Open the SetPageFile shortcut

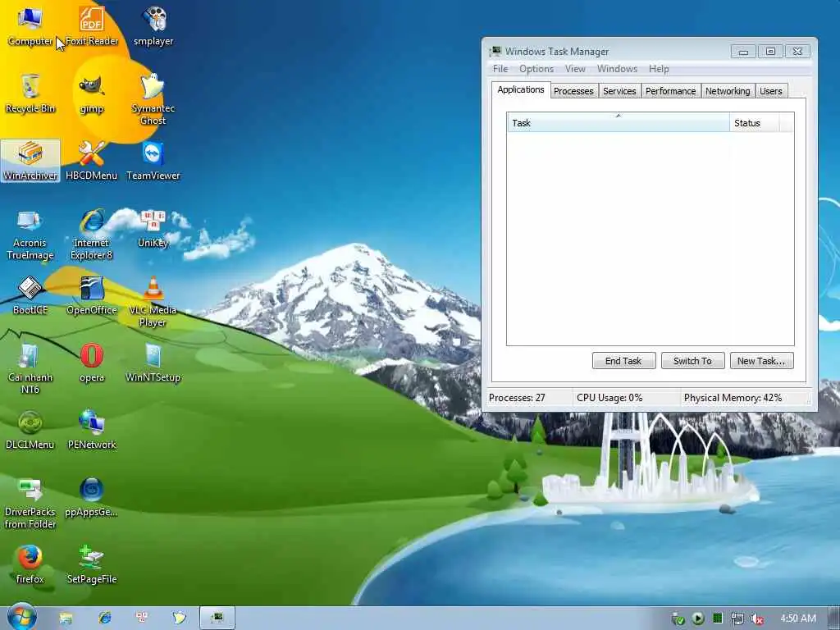tap(92, 564)
